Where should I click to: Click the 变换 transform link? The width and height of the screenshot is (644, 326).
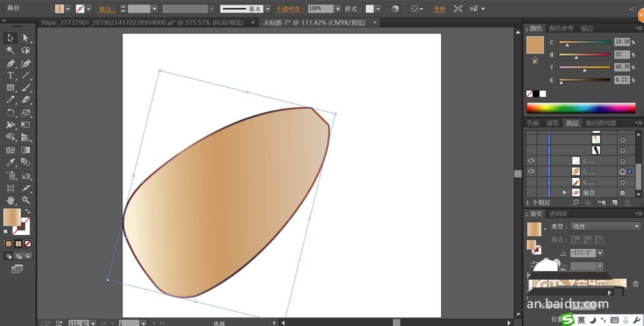click(439, 9)
